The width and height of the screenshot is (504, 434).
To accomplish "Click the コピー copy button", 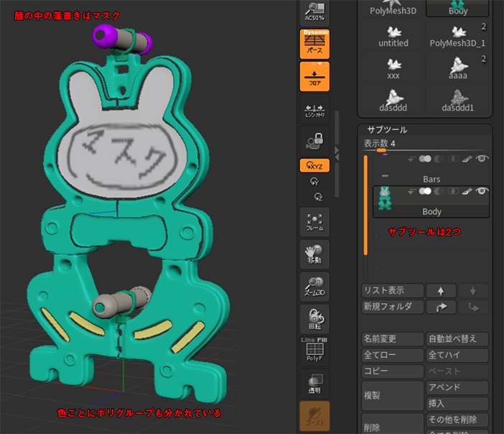I will click(393, 371).
